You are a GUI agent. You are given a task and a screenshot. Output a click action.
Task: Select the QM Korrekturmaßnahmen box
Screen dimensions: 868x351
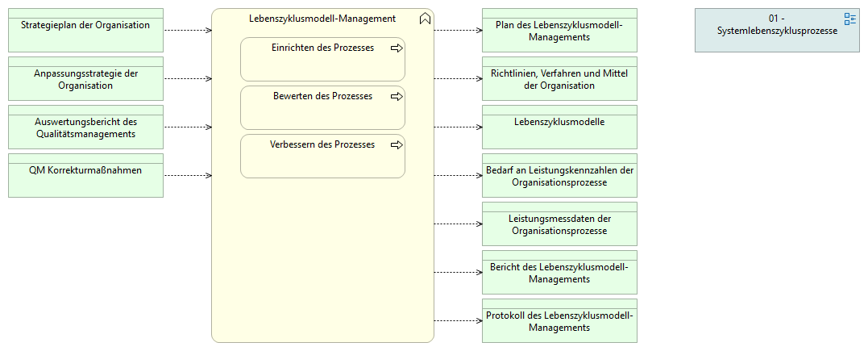point(85,175)
